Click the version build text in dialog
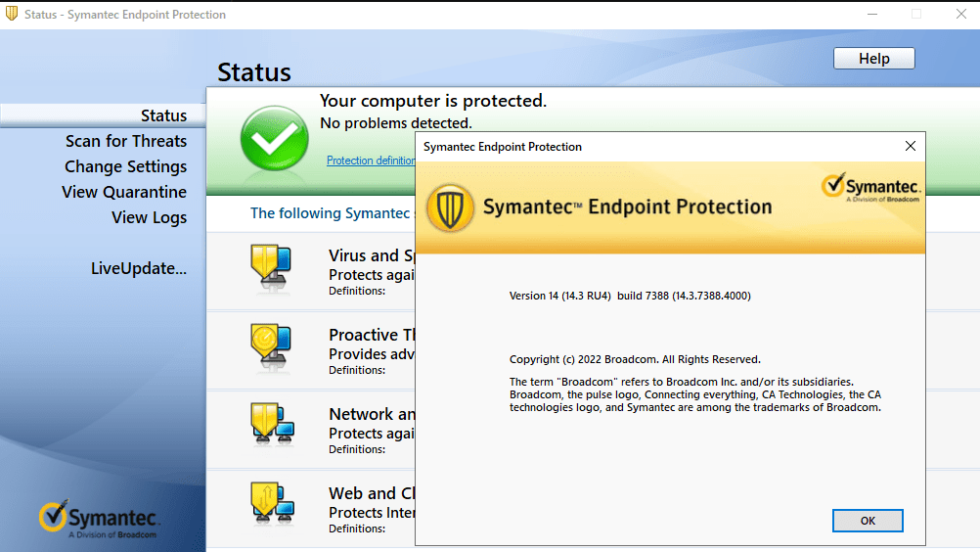The width and height of the screenshot is (980, 552). pyautogui.click(x=630, y=296)
